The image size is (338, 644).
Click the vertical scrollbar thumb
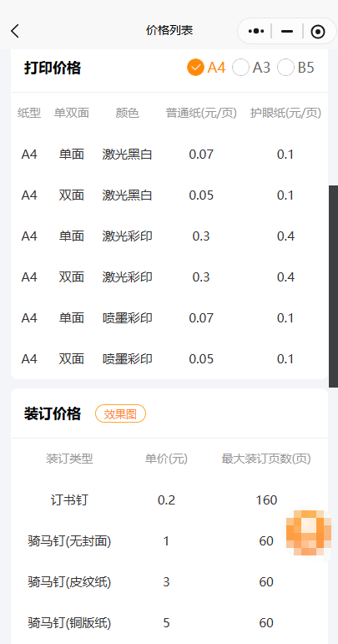click(333, 286)
